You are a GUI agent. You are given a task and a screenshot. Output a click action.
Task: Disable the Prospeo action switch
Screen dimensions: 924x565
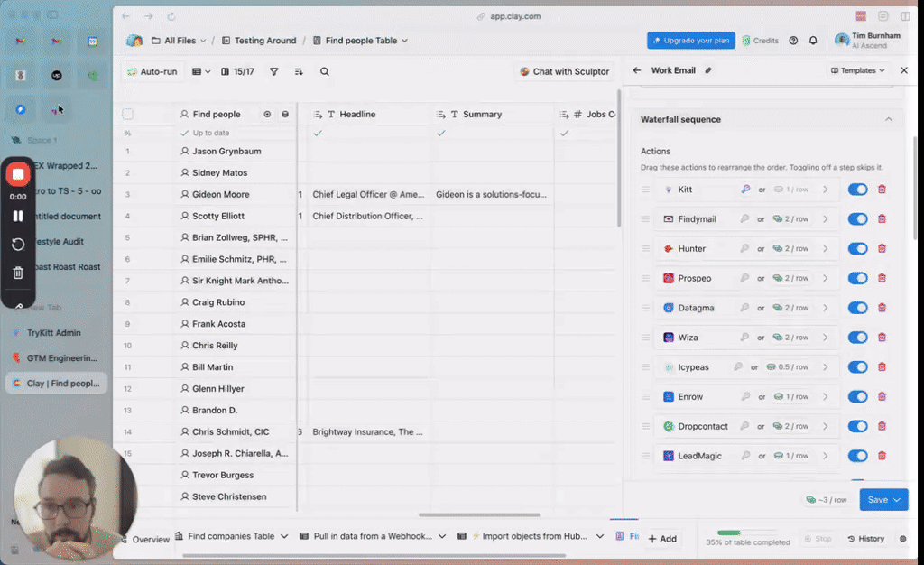click(857, 278)
